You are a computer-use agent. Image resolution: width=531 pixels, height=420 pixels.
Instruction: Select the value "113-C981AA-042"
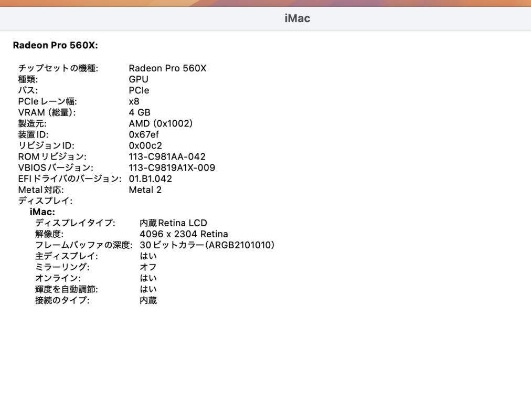coord(167,157)
